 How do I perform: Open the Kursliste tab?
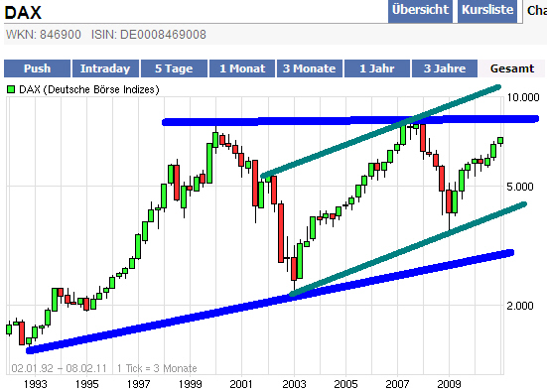(487, 11)
